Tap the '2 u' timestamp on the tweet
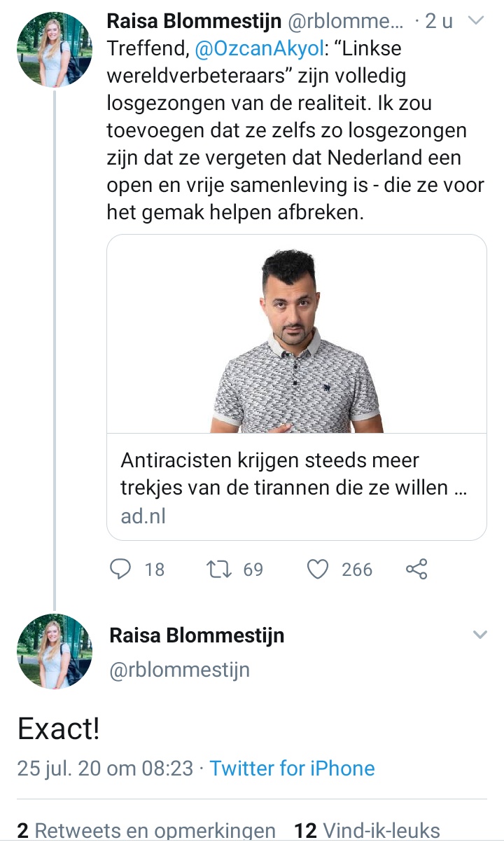 pyautogui.click(x=438, y=22)
